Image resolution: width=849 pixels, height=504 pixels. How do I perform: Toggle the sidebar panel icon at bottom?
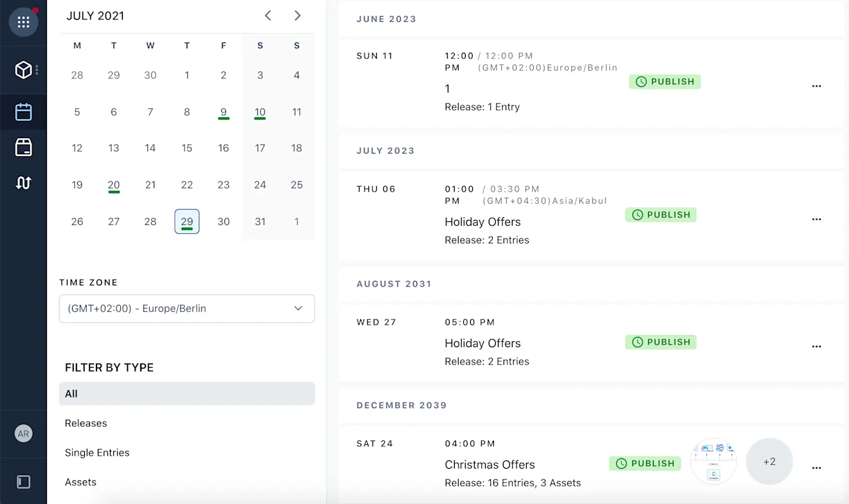[x=24, y=482]
